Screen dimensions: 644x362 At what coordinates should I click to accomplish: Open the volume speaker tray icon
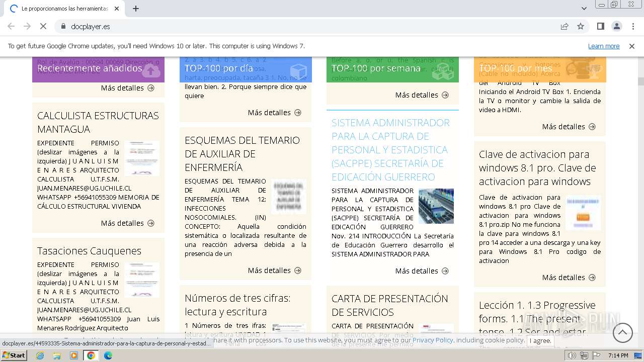[x=572, y=355]
